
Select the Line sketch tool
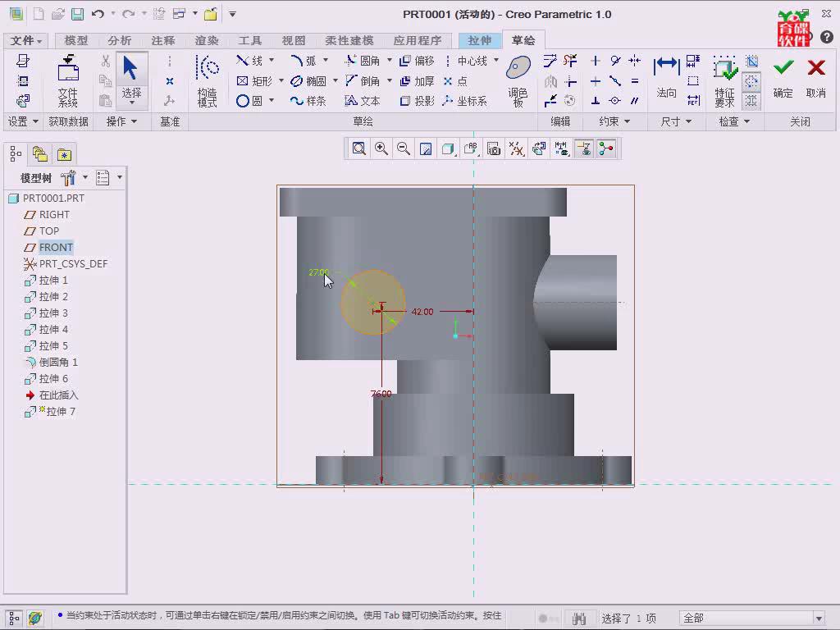tap(249, 61)
